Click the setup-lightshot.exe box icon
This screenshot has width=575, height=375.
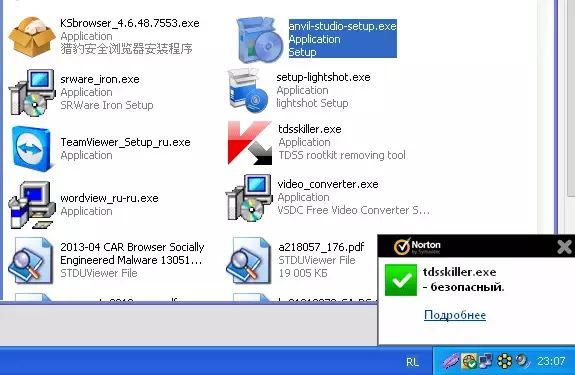pos(248,91)
